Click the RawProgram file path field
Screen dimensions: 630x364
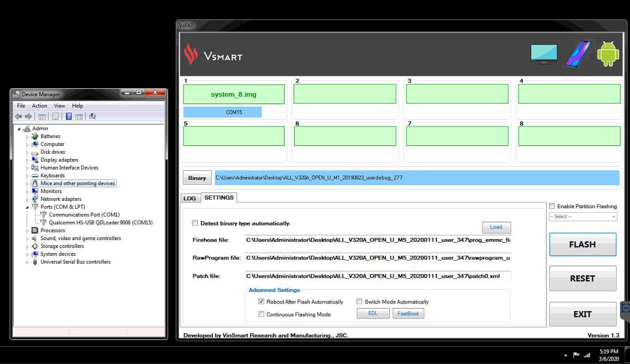[378, 258]
